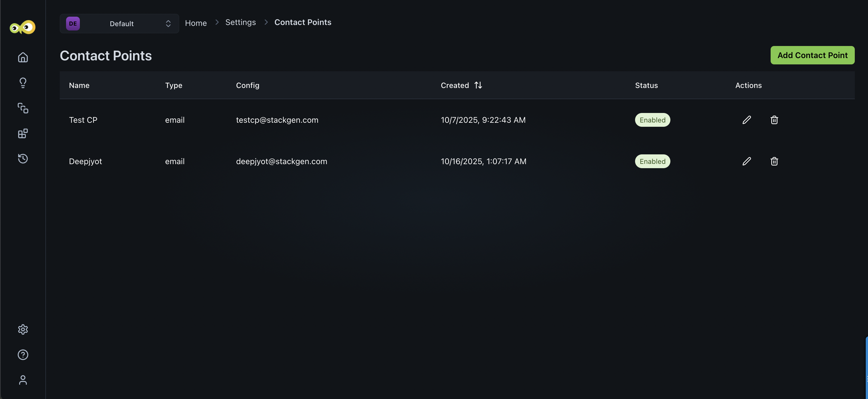Open the integrations blocks sidebar icon

tap(23, 134)
